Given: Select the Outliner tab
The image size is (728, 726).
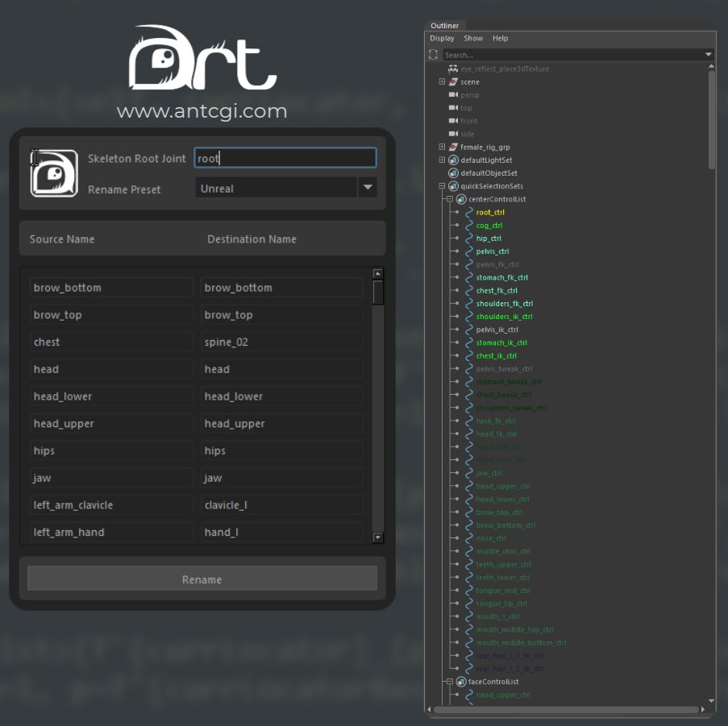Looking at the screenshot, I should coord(445,26).
